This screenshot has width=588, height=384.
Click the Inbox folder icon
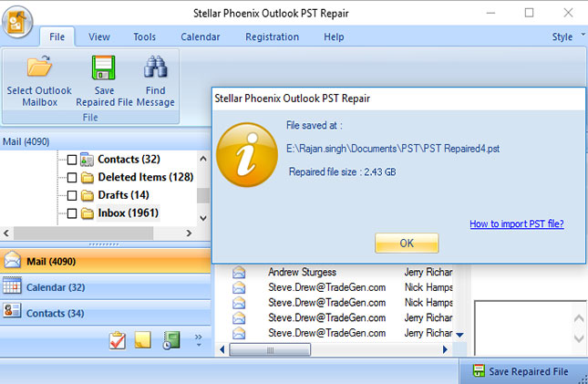click(x=88, y=213)
